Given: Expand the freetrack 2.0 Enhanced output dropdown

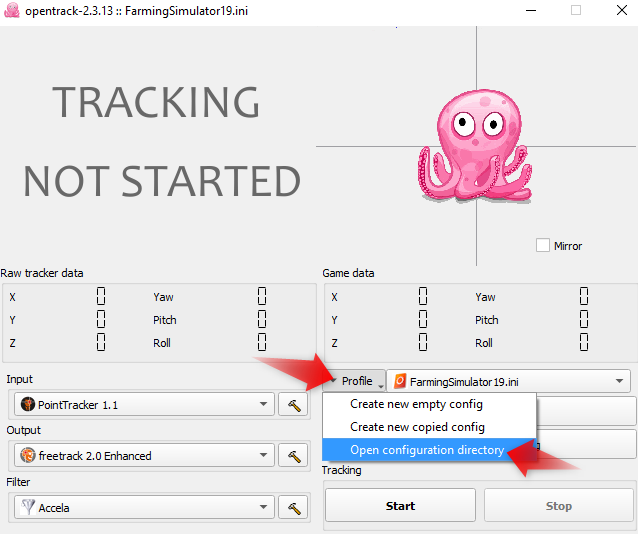Looking at the screenshot, I should coord(263,455).
